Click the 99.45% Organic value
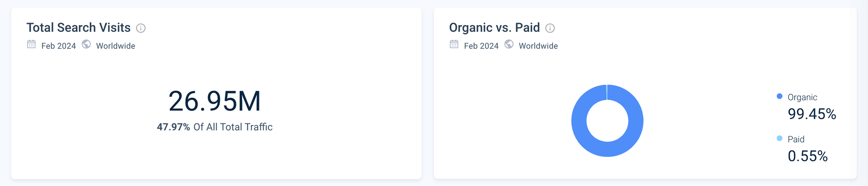Screen dimensions: 868x186 [812, 114]
